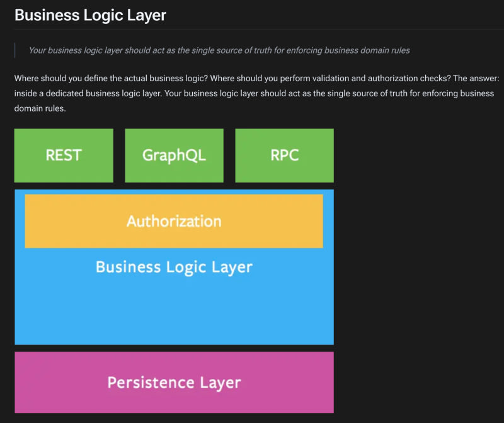Select the green REST box
The height and width of the screenshot is (423, 504).
(x=64, y=155)
